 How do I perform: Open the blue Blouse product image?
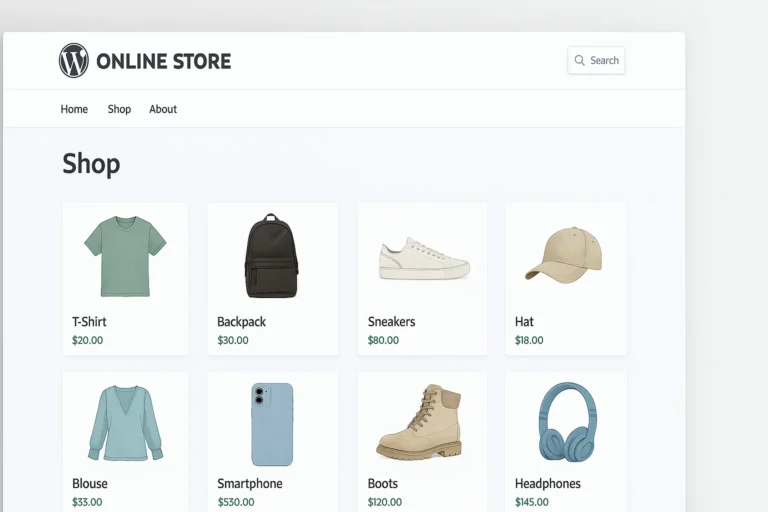point(125,423)
